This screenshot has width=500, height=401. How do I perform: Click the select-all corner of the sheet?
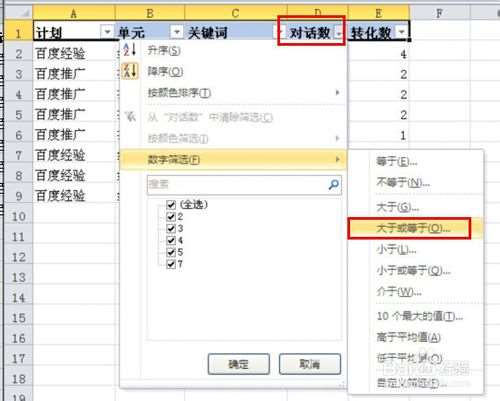[x=18, y=12]
